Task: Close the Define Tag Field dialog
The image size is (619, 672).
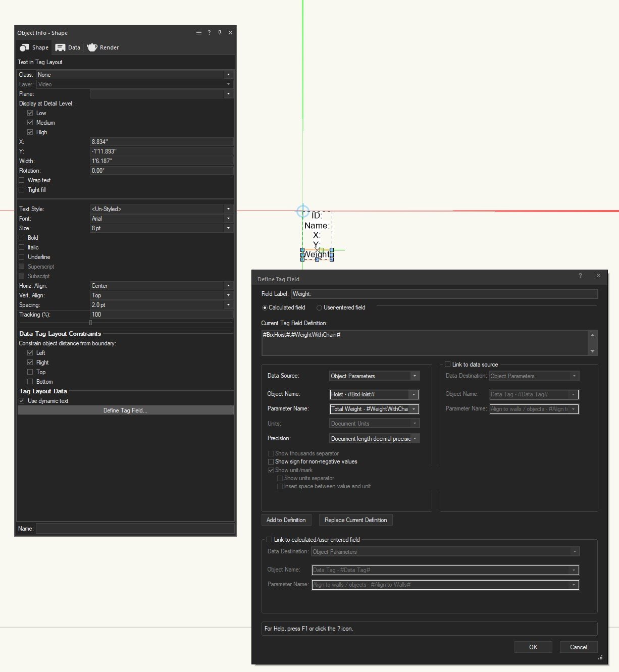Action: 598,276
